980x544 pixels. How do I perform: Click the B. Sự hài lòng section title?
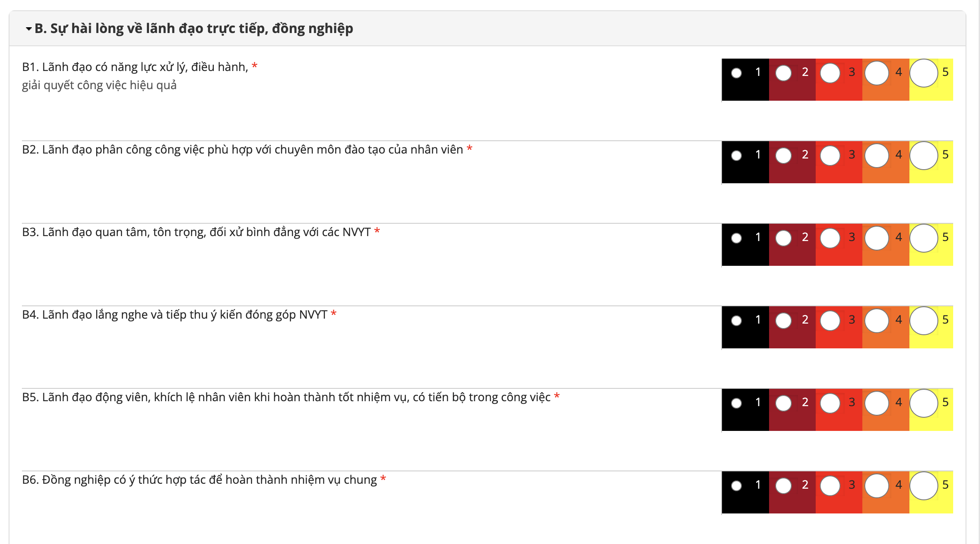pos(194,28)
